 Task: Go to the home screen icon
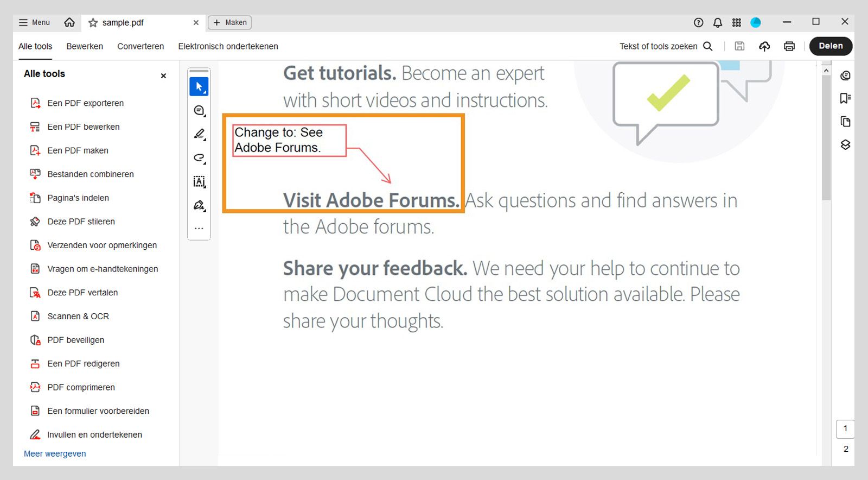click(x=69, y=22)
